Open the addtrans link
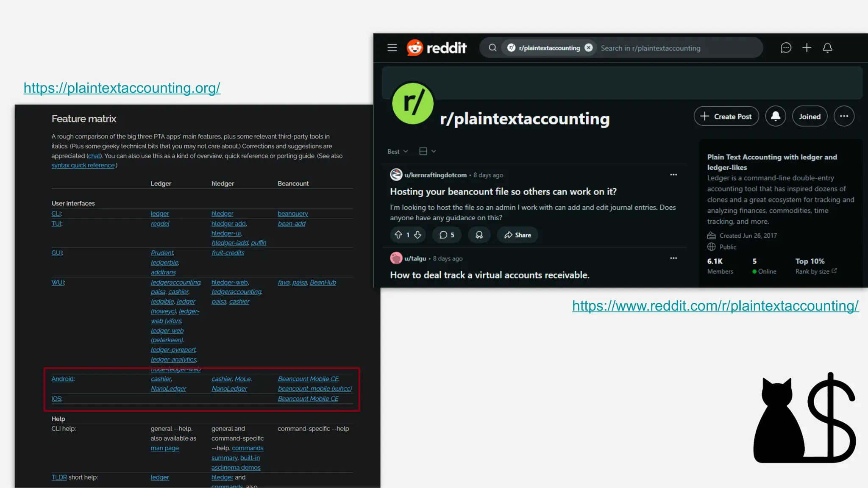The image size is (868, 488). 163,272
